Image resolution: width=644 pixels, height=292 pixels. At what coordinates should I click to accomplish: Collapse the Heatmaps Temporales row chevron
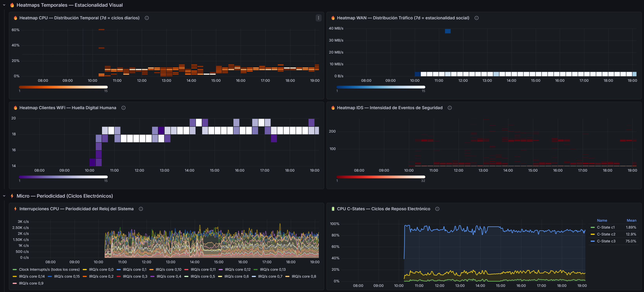click(x=4, y=5)
